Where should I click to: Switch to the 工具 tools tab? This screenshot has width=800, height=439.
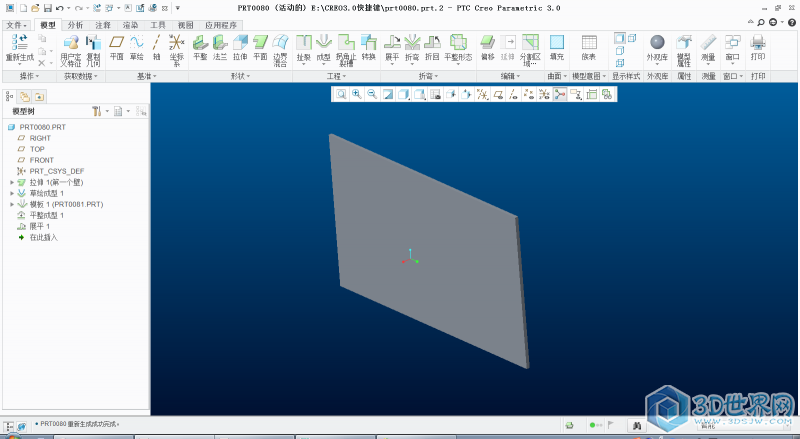point(158,25)
